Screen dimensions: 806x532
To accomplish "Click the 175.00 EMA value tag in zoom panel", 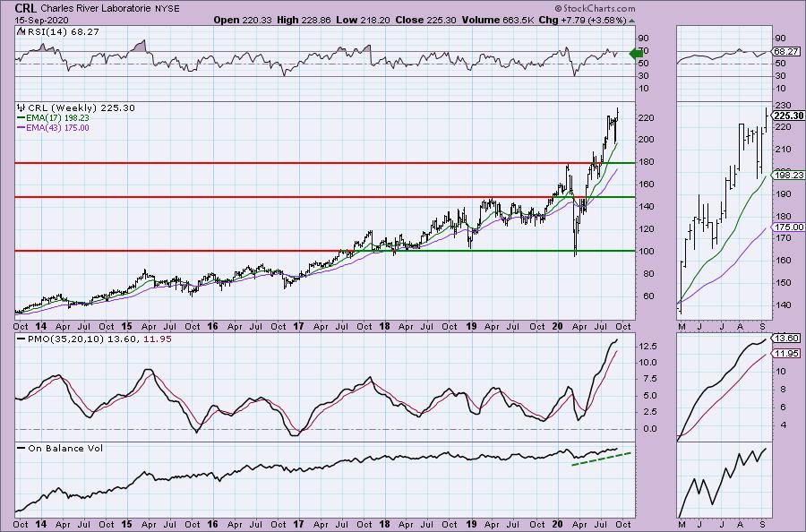I will coord(788,227).
